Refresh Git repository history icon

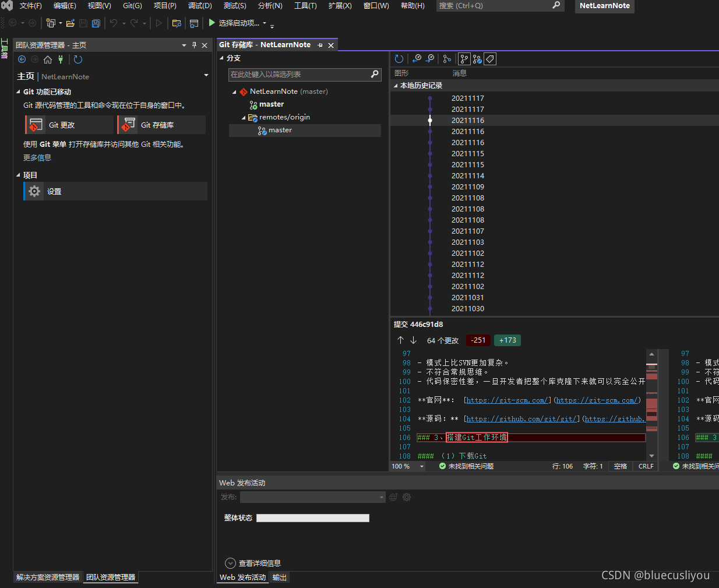(x=399, y=59)
